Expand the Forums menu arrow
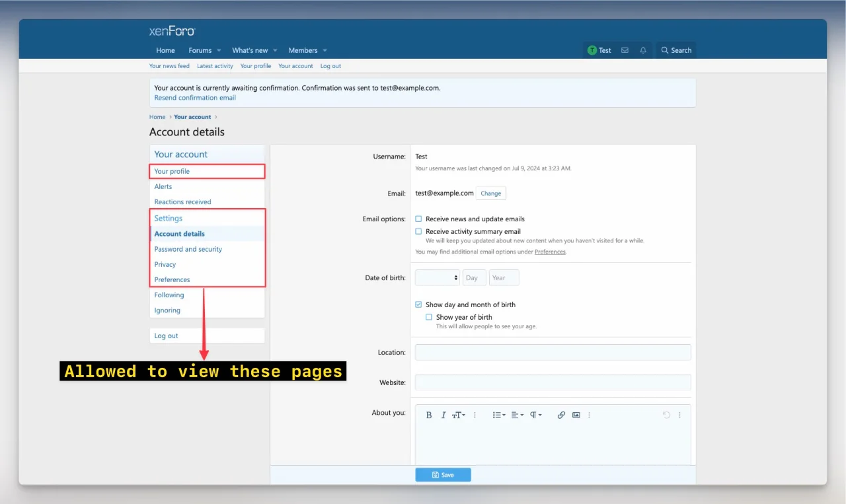846x504 pixels. point(219,51)
